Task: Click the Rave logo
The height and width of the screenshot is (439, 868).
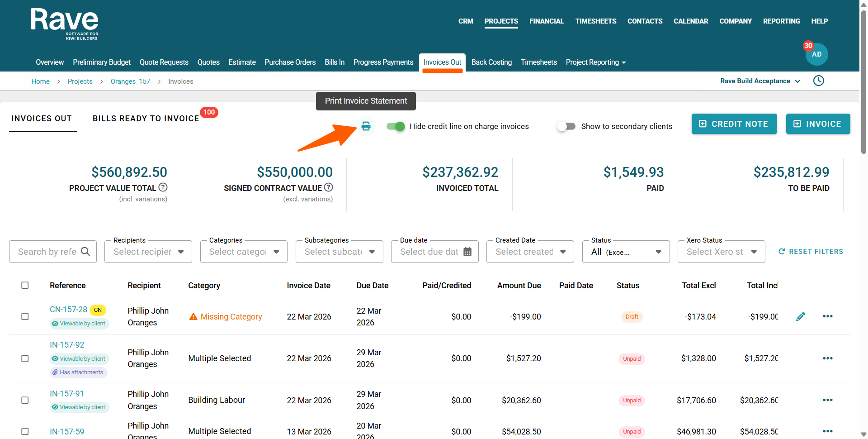Action: (65, 24)
